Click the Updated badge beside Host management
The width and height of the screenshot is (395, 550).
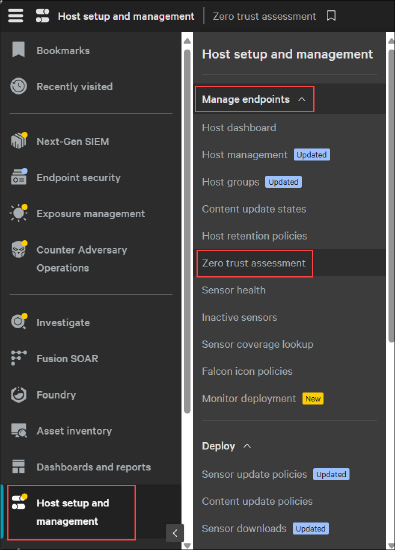[x=312, y=155]
